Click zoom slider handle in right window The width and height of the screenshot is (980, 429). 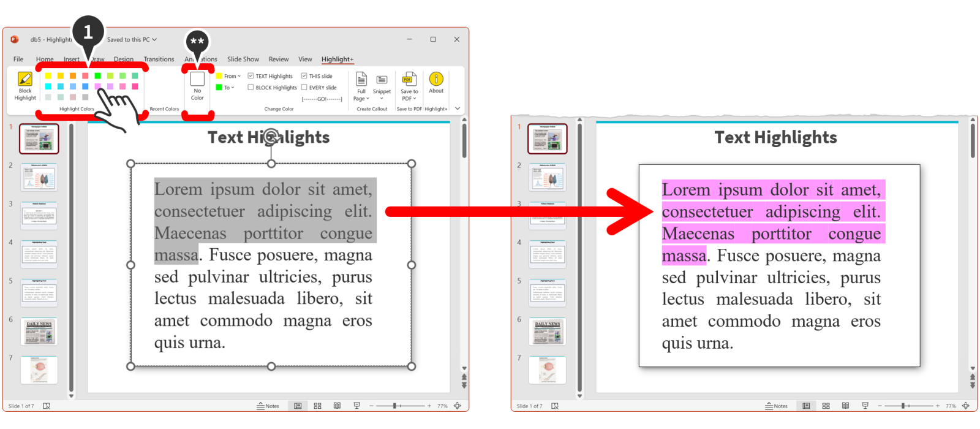[x=903, y=406]
